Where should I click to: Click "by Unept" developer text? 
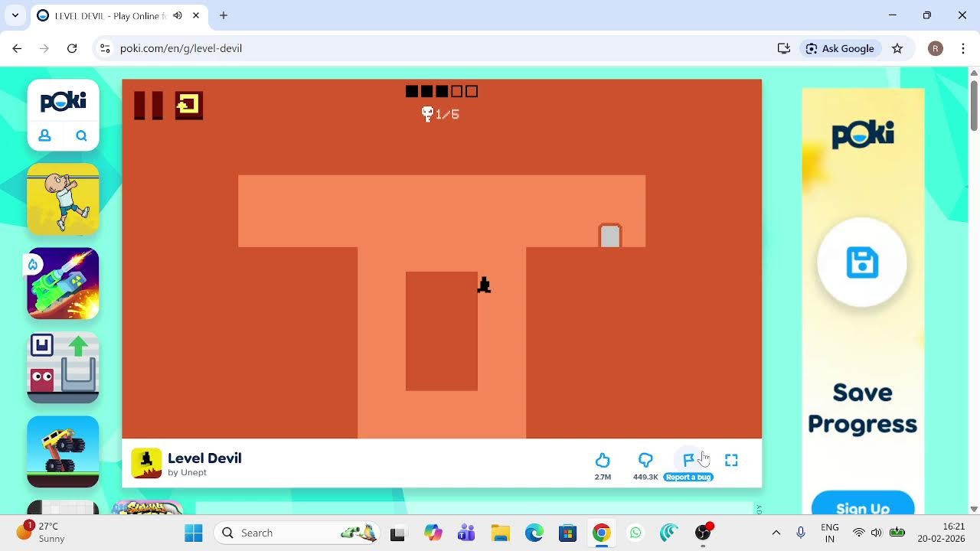pyautogui.click(x=188, y=473)
